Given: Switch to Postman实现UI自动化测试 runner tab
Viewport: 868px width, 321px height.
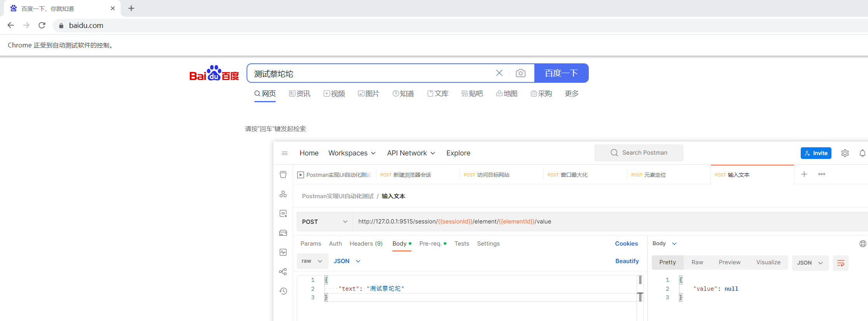Looking at the screenshot, I should [334, 175].
